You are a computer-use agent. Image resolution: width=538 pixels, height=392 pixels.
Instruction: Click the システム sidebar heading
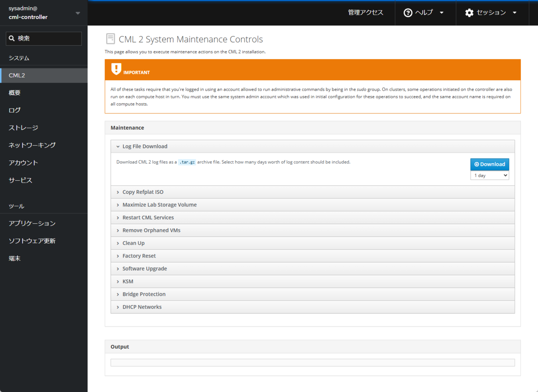pos(19,58)
